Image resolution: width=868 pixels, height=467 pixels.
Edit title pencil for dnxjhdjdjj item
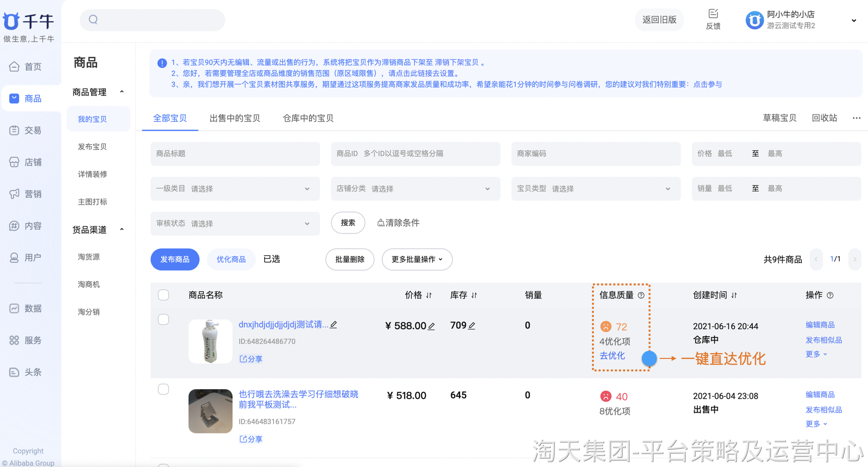334,325
